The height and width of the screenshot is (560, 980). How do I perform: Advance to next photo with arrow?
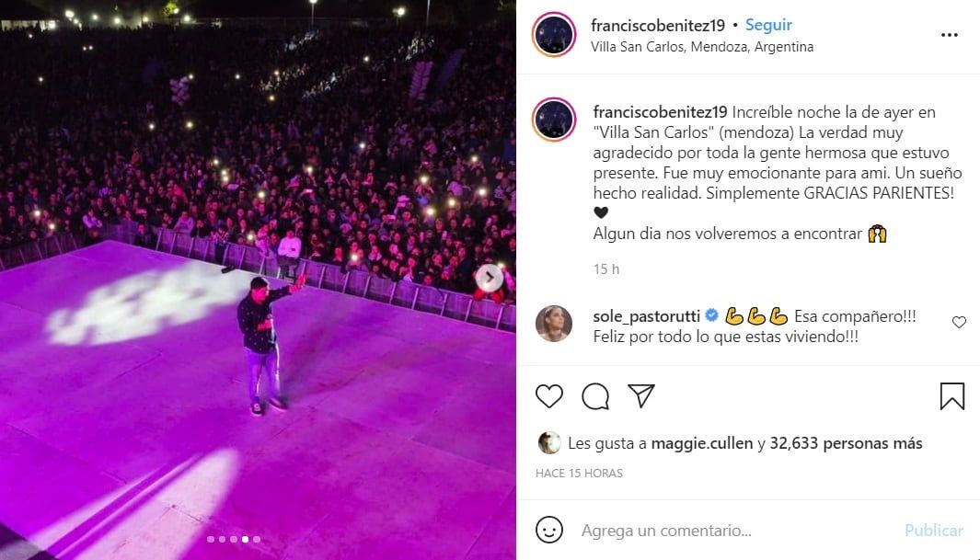[x=489, y=277]
